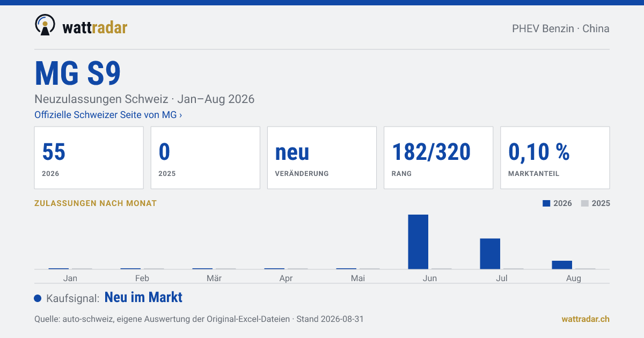Click the grey 2025 legend swatch
The width and height of the screenshot is (644, 338).
pyautogui.click(x=585, y=203)
